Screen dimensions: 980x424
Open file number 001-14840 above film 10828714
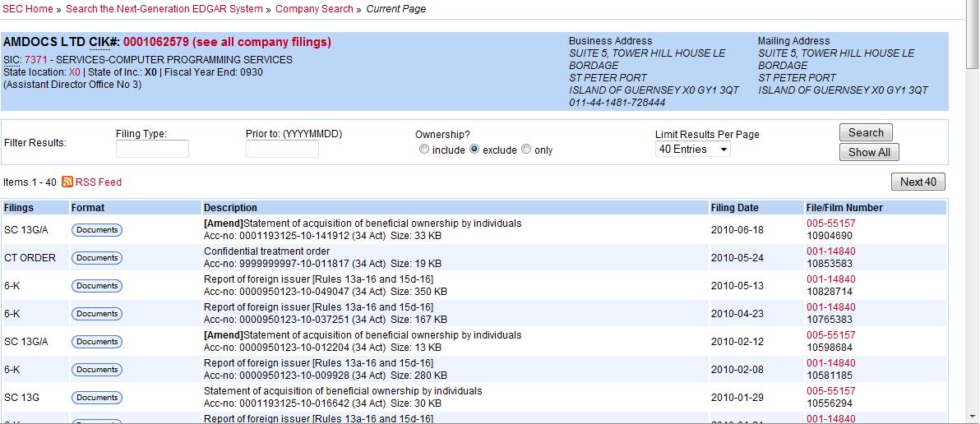point(830,279)
